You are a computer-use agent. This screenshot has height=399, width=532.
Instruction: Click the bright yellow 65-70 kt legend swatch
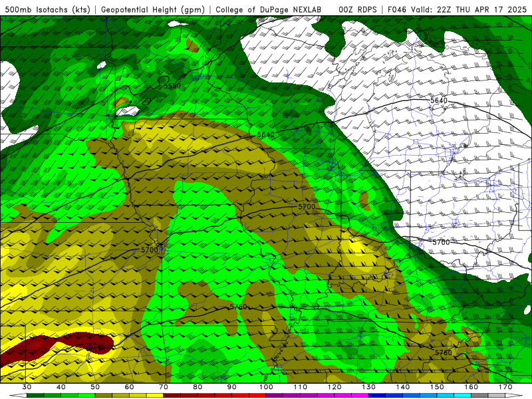pos(155,396)
